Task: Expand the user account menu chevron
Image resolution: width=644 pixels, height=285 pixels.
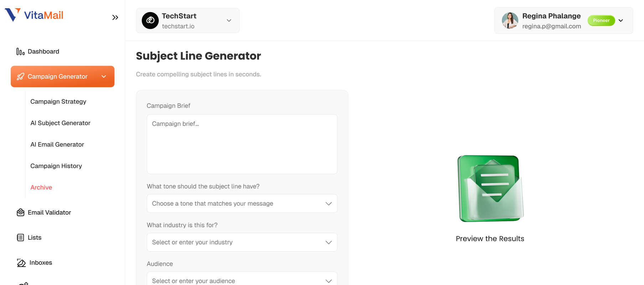Action: (x=621, y=21)
